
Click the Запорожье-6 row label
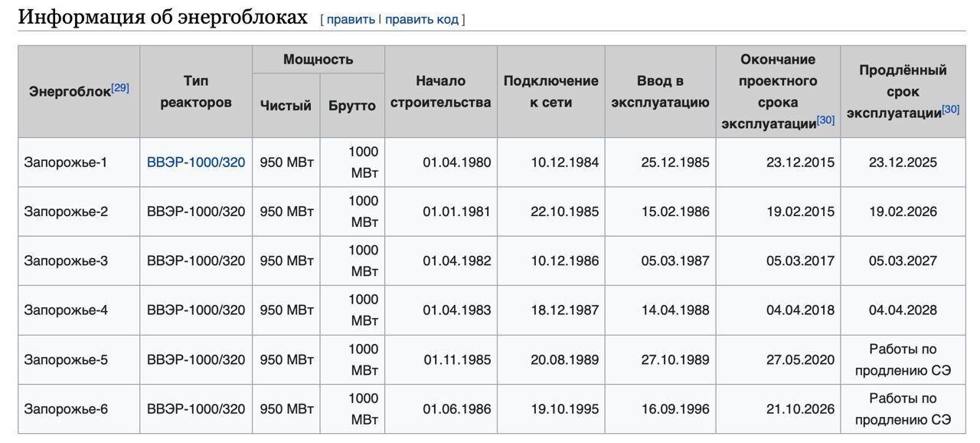click(x=66, y=409)
